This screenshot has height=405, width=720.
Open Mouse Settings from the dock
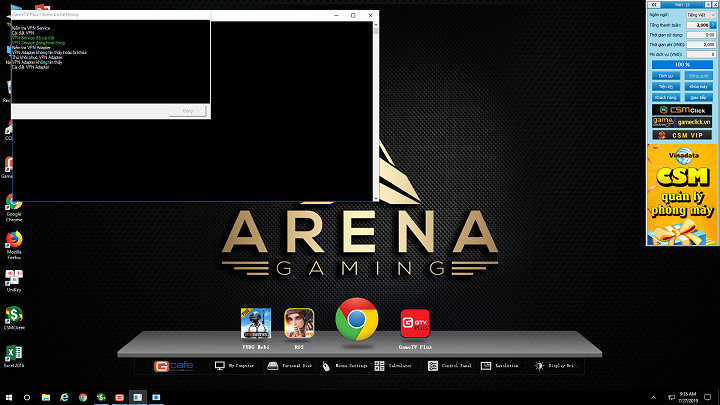(x=344, y=366)
